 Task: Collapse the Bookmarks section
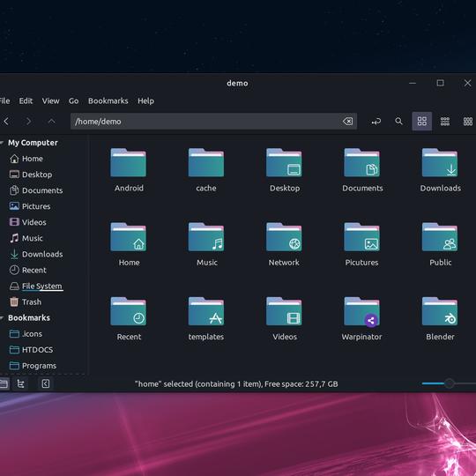(x=2, y=318)
